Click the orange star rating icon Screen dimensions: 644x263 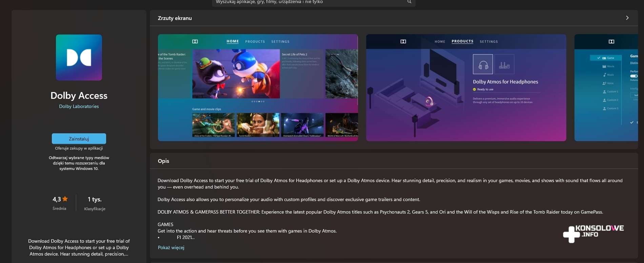tap(65, 199)
